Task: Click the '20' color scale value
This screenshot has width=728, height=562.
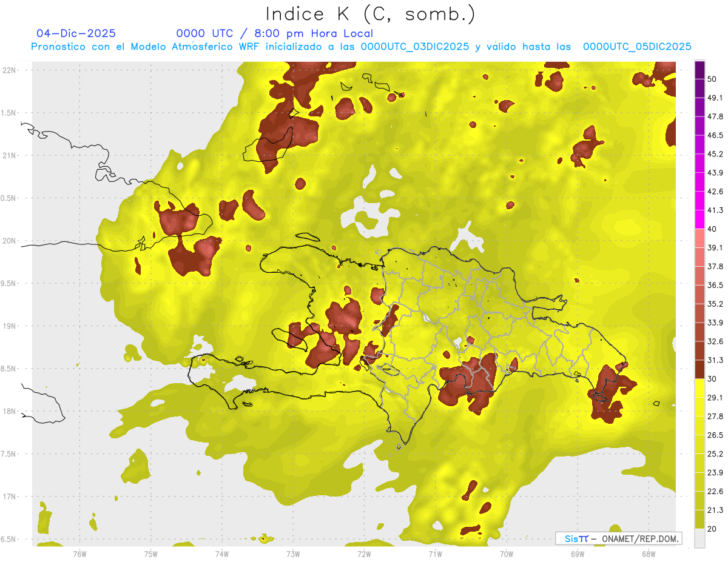Action: click(712, 529)
